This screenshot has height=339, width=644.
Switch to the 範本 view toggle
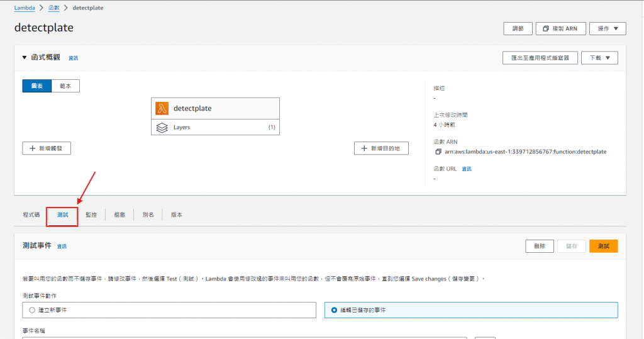(x=65, y=86)
